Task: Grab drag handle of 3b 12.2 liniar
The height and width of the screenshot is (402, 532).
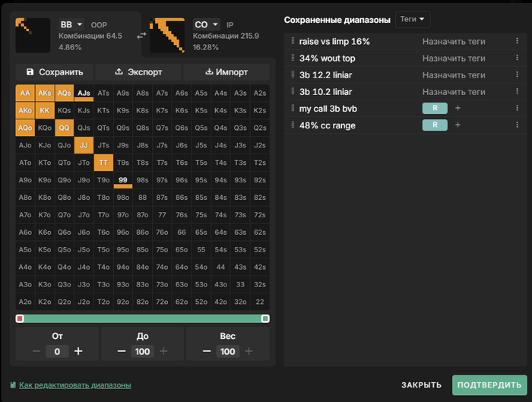Action: [x=293, y=74]
